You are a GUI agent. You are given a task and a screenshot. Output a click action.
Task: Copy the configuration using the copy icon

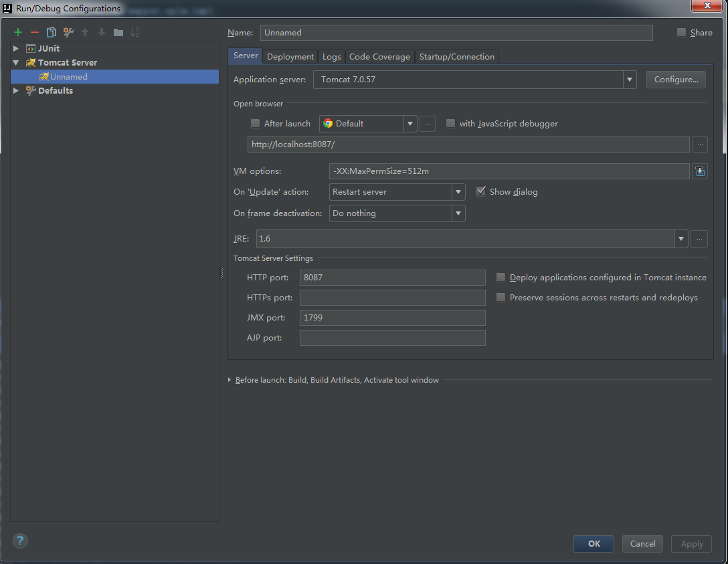tap(51, 32)
